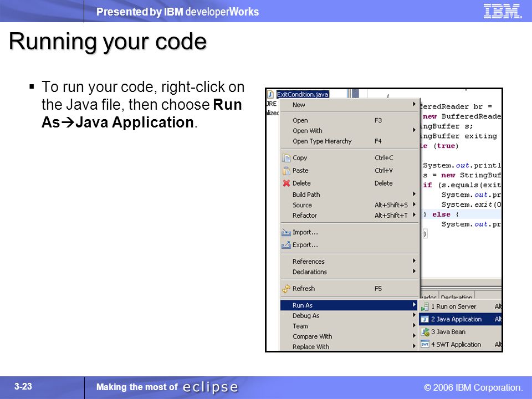Choose 3 Java Bean
Screen dimensions: 532x399
(x=461, y=332)
